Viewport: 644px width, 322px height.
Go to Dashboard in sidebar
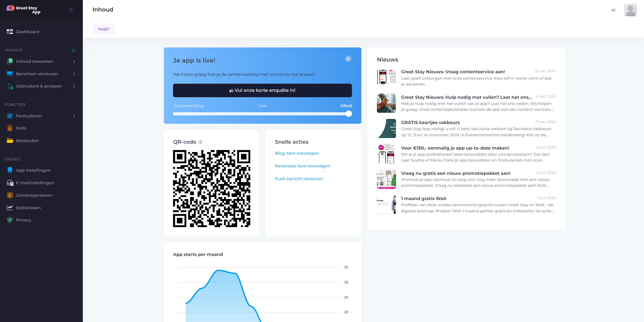coord(28,32)
